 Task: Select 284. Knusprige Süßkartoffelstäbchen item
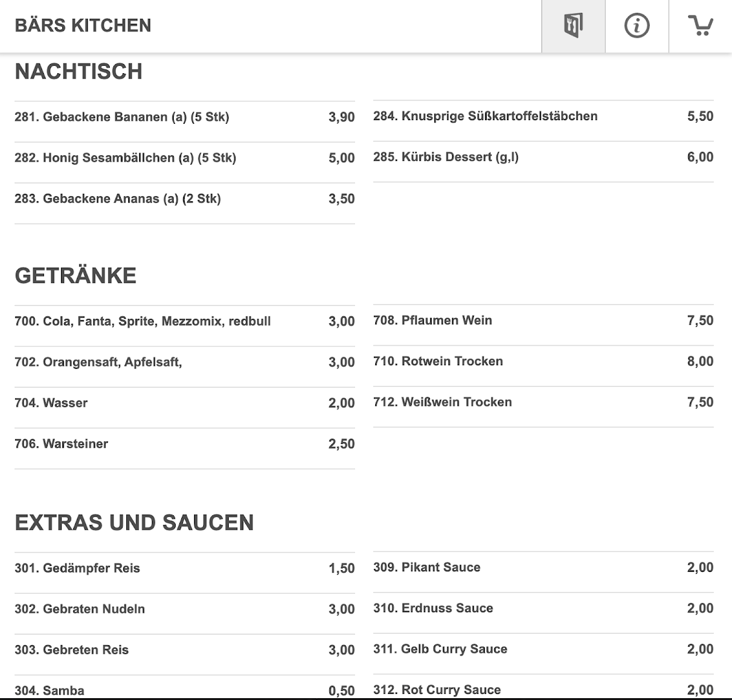[544, 121]
